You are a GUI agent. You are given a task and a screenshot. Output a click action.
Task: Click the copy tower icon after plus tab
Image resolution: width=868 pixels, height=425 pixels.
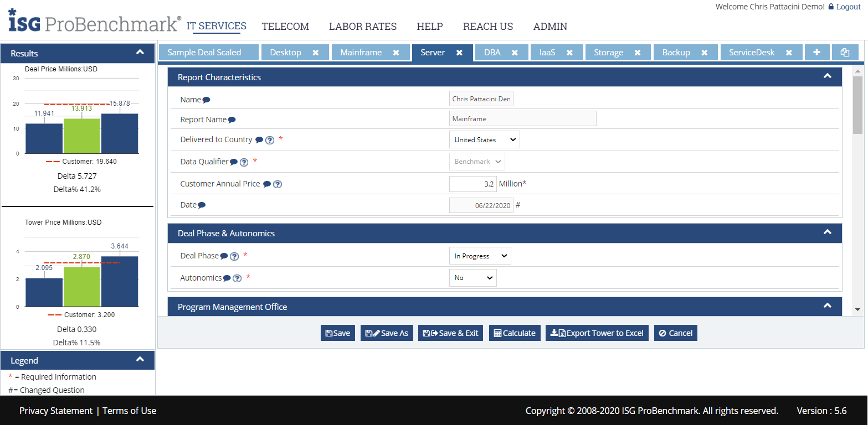[845, 52]
